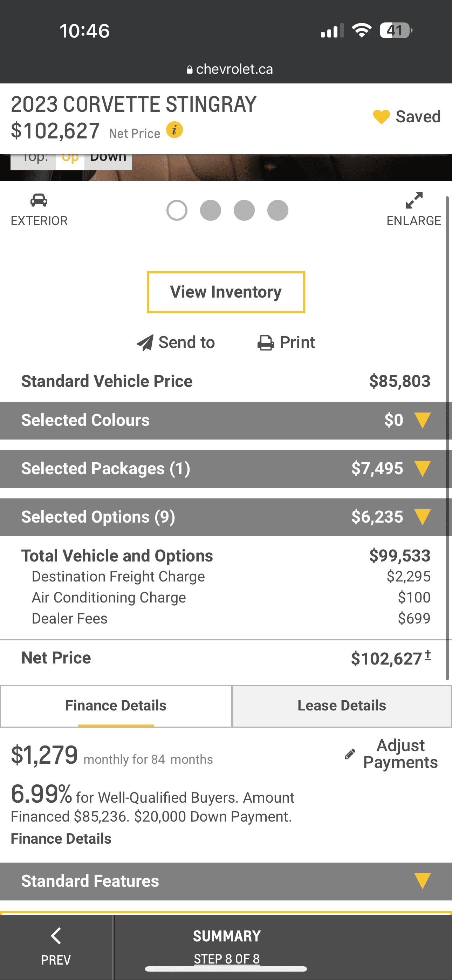Open the Finance Details tab
The image size is (452, 980).
tap(116, 706)
